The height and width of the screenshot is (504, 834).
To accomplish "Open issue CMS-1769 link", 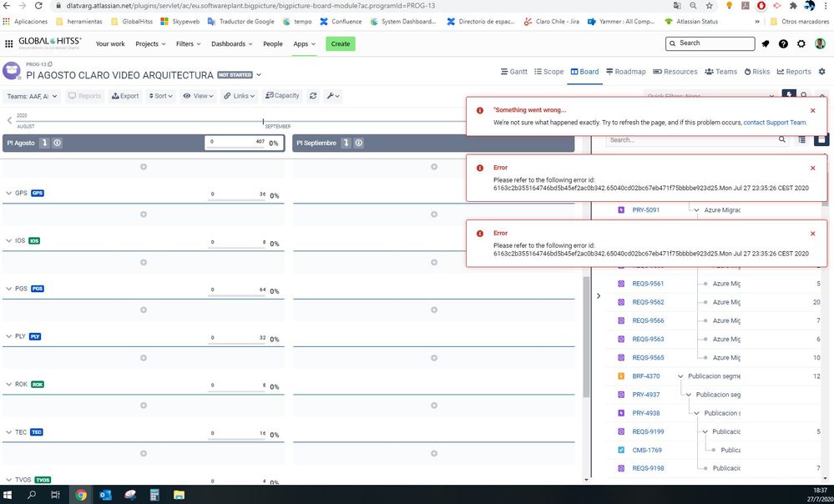I will (647, 451).
